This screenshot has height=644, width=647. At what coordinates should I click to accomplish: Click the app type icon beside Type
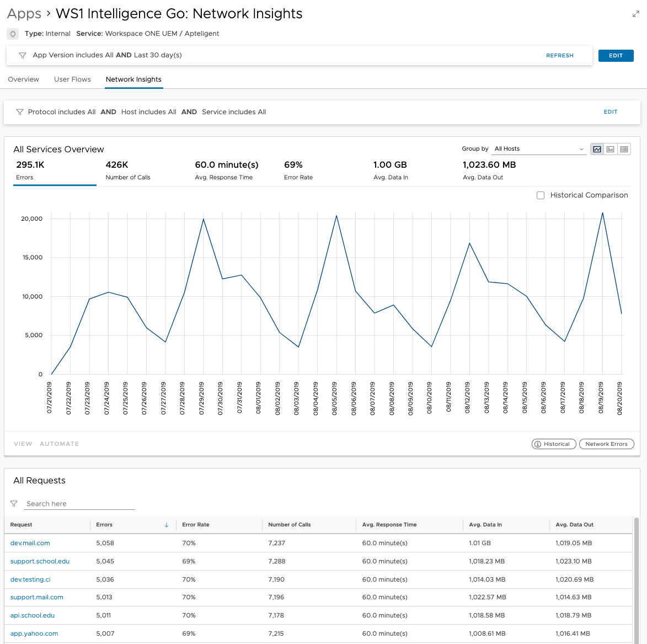[x=13, y=34]
